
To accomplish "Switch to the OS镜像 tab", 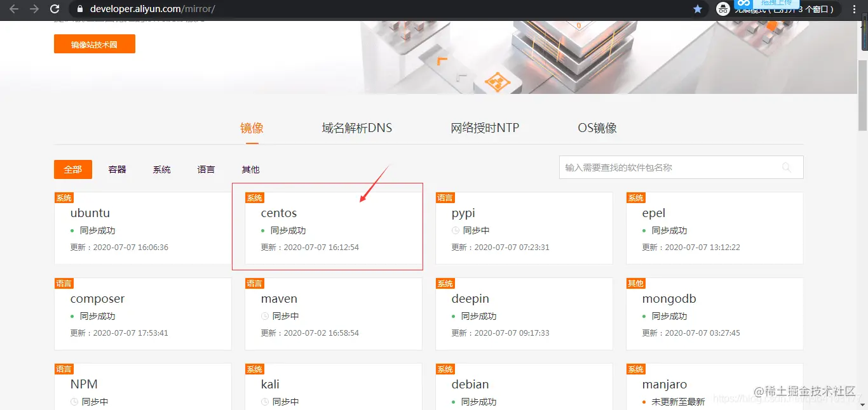I will 597,128.
